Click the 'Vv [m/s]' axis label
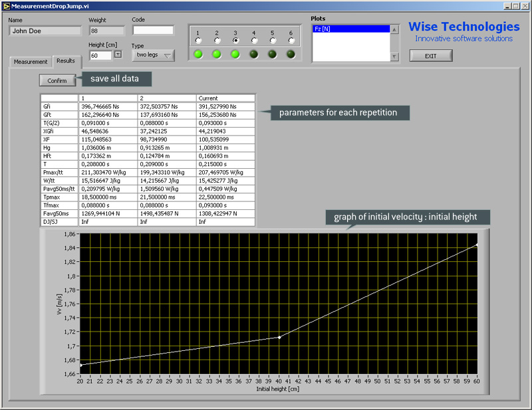The height and width of the screenshot is (410, 532). point(59,304)
